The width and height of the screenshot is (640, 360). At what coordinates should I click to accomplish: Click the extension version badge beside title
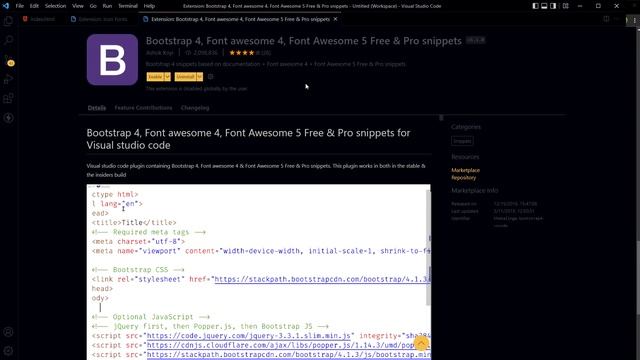point(476,40)
